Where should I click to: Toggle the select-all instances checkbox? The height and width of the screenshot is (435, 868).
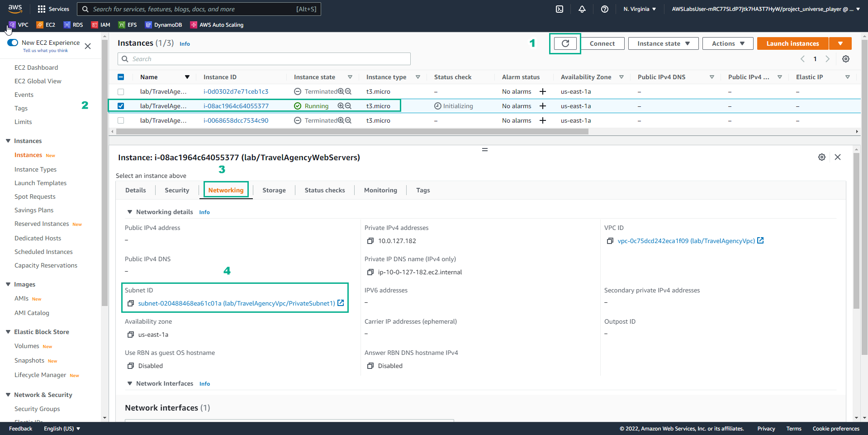pos(121,77)
